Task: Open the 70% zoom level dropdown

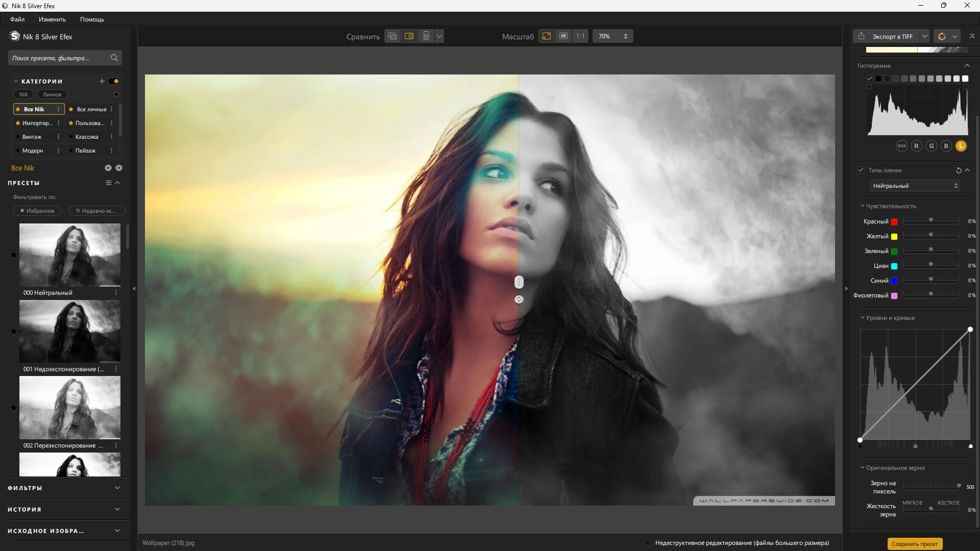Action: click(612, 36)
